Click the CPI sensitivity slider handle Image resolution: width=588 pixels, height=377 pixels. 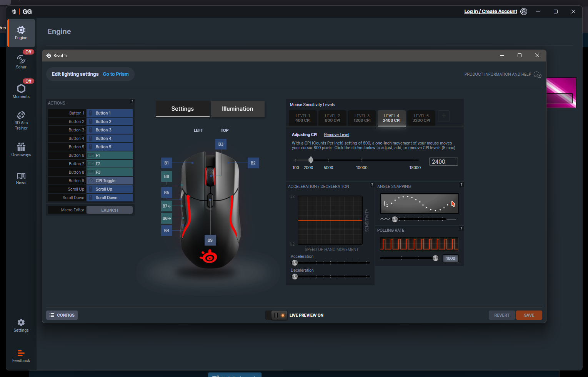pos(311,160)
